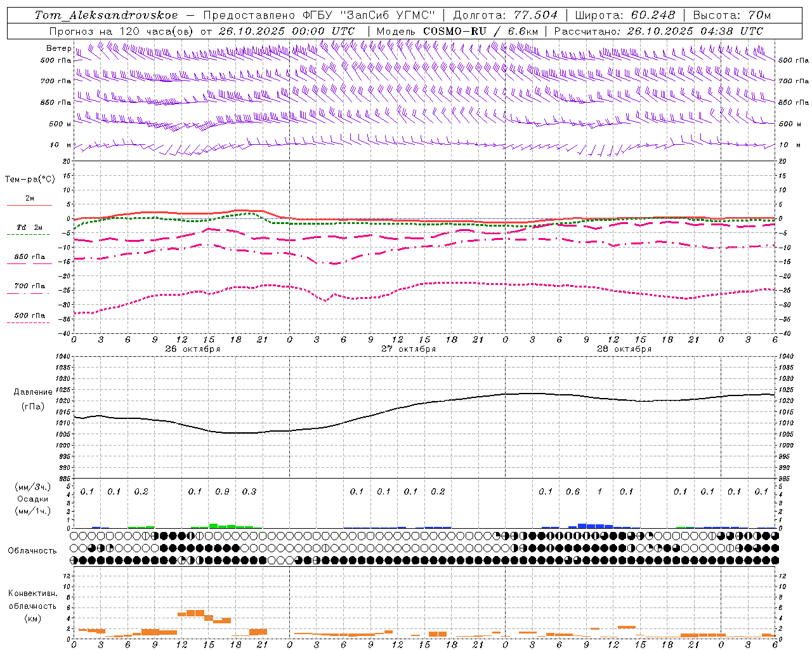Select the 0.9 precipitation value
Image resolution: width=812 pixels, height=650 pixels.
coord(222,492)
